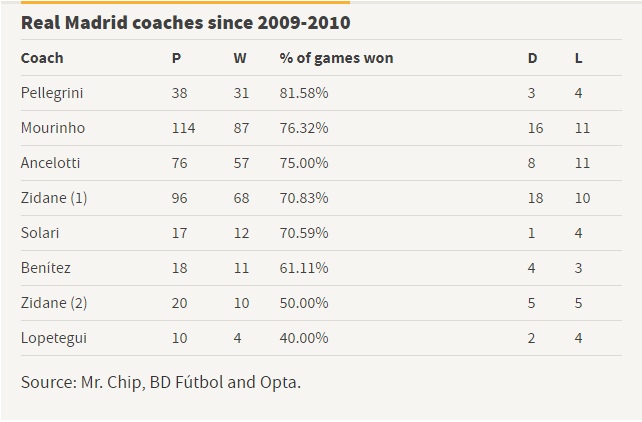Click the 'Coach' column header
The image size is (642, 422).
(42, 58)
